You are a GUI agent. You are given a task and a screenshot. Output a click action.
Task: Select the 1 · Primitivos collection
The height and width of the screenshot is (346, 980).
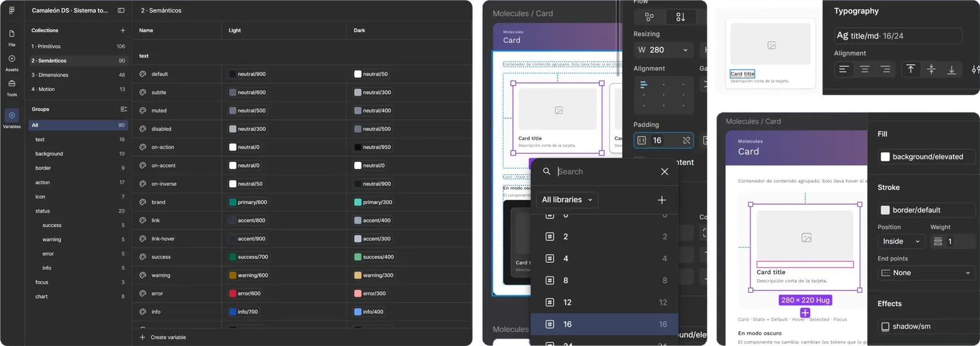(78, 46)
